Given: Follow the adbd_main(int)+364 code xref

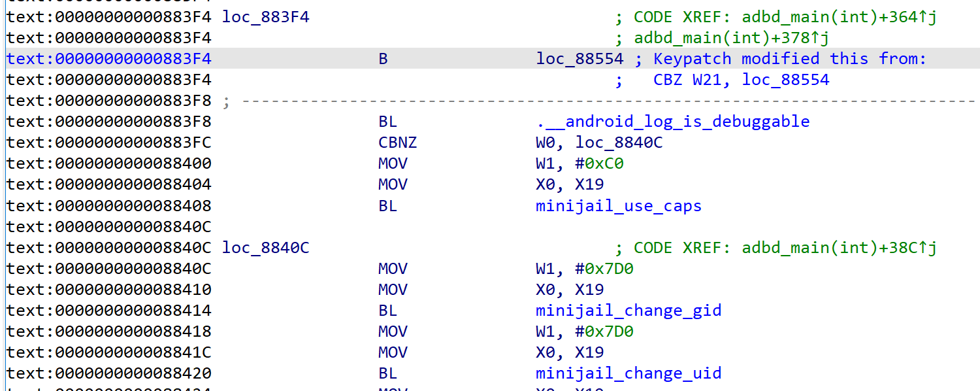Looking at the screenshot, I should click(840, 18).
